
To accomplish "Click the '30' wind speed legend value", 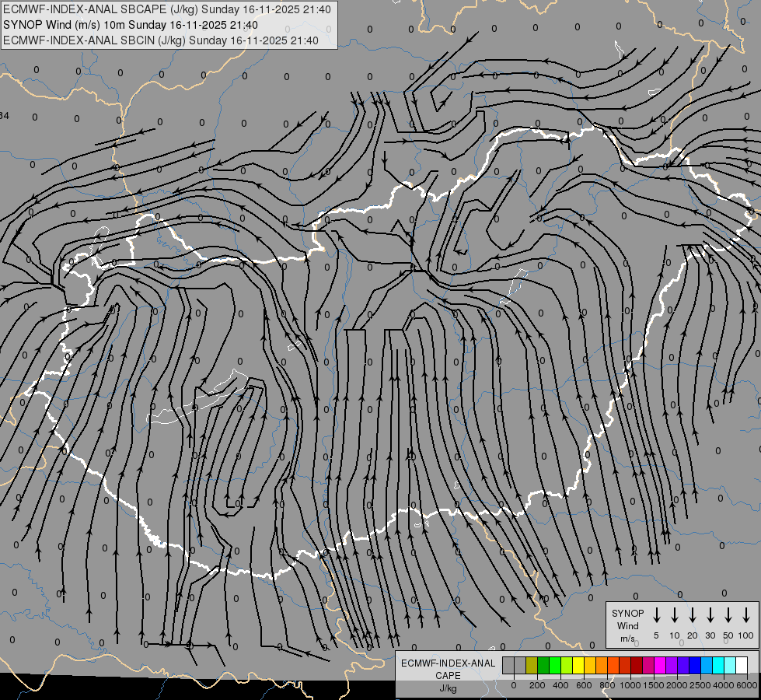I will tap(710, 635).
